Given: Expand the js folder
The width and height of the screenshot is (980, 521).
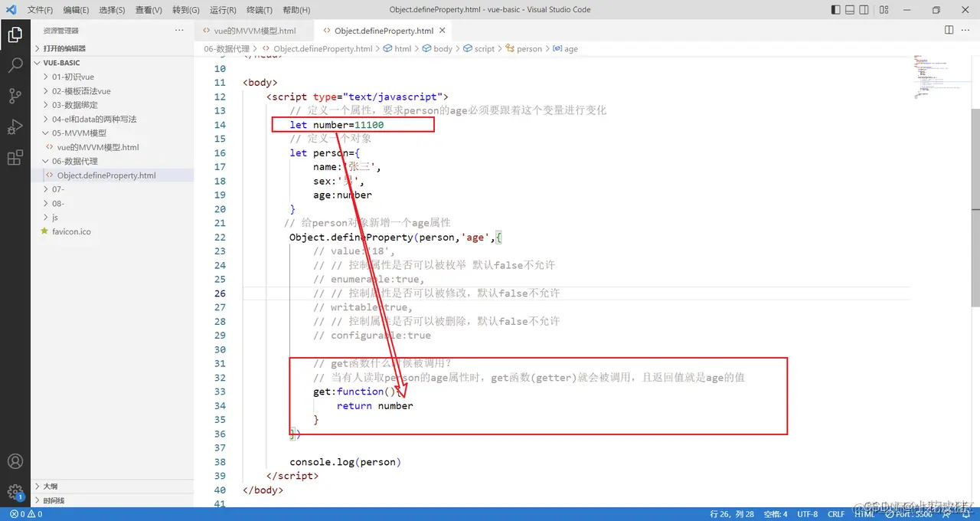Looking at the screenshot, I should pos(113,218).
